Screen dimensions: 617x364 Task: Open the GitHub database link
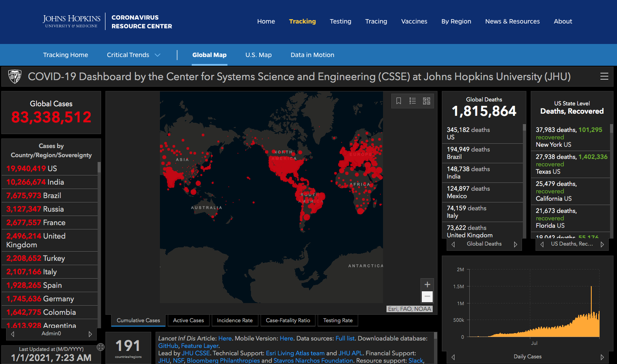pos(168,346)
